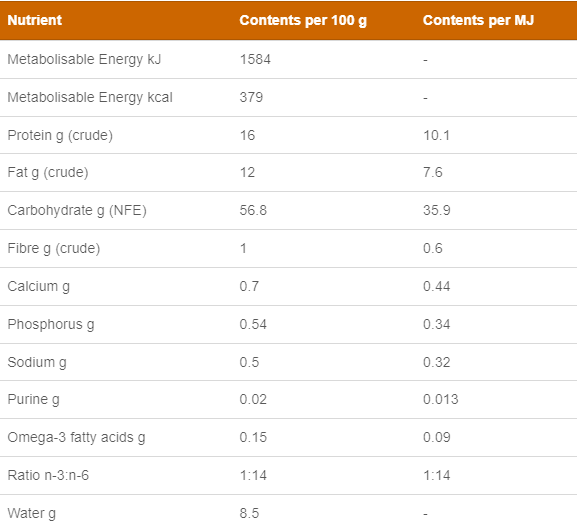Click the Omega-3 fatty acids g label
The height and width of the screenshot is (532, 577).
pyautogui.click(x=76, y=437)
